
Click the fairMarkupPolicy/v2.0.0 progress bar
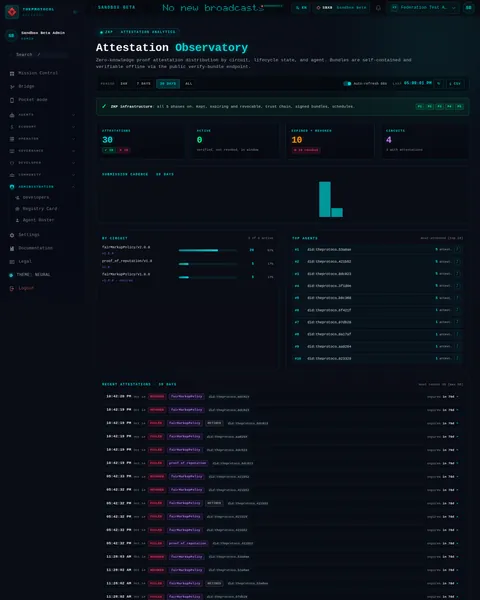[208, 250]
